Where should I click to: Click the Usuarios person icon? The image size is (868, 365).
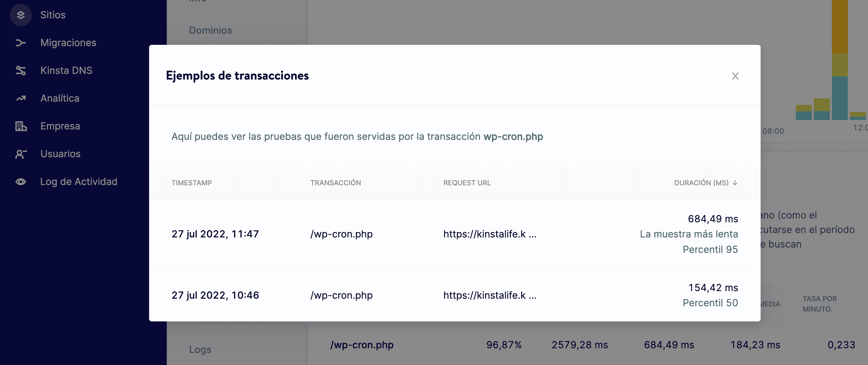click(21, 154)
